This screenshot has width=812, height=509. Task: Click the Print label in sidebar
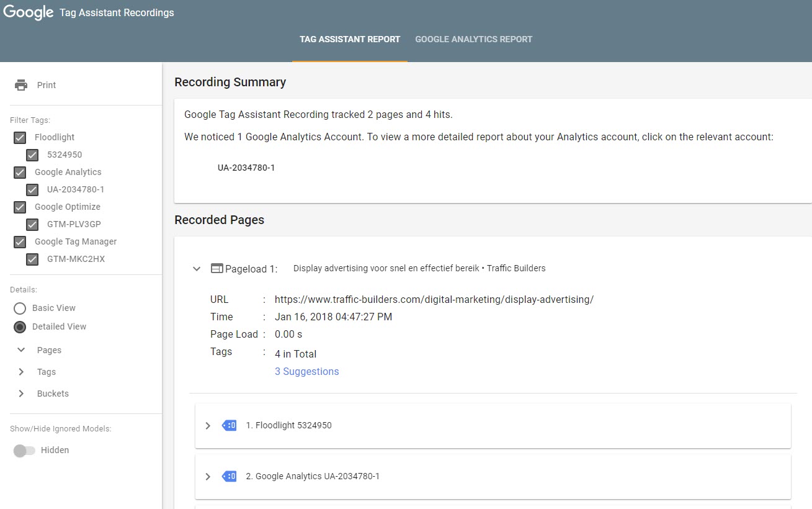47,85
